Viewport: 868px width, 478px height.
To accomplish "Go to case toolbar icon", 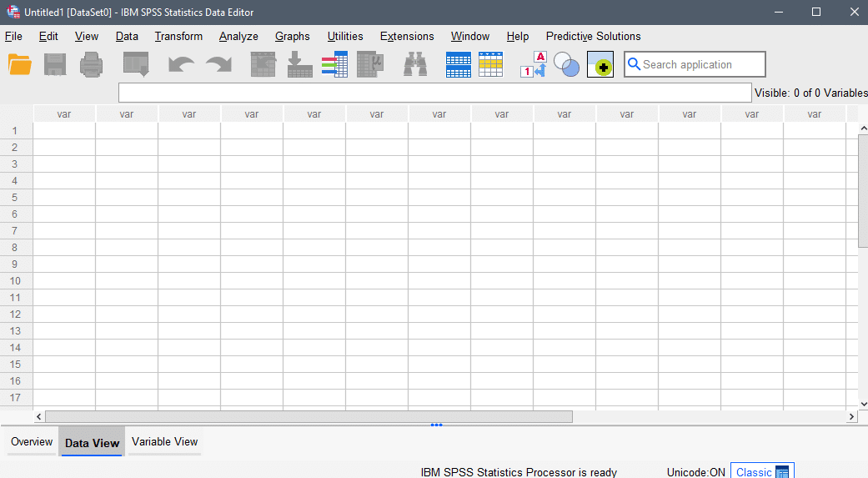I will pos(263,64).
